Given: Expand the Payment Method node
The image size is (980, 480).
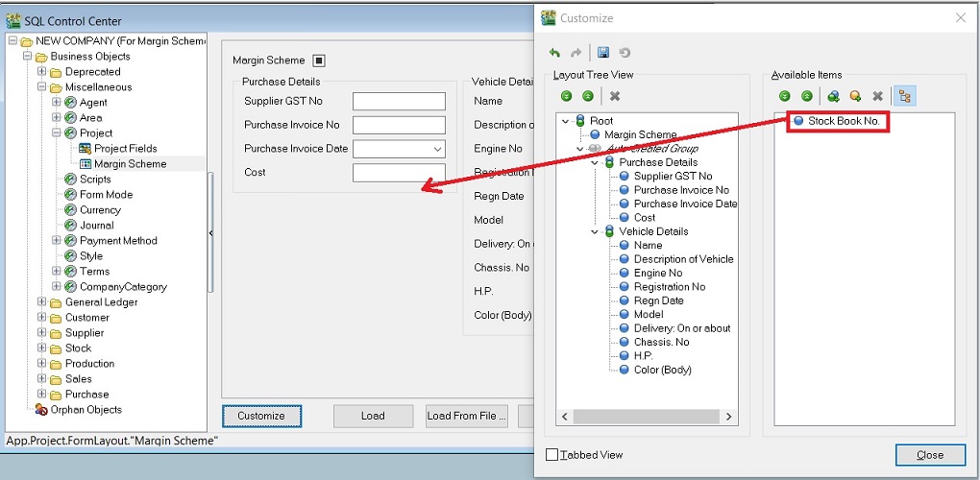Looking at the screenshot, I should point(57,241).
